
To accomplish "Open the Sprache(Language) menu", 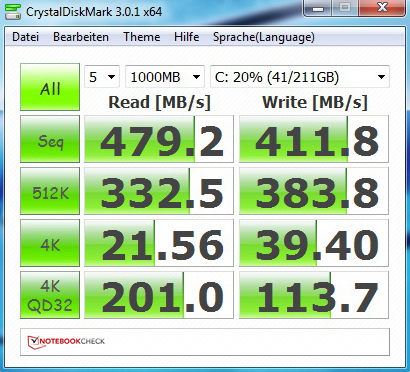I will (264, 37).
